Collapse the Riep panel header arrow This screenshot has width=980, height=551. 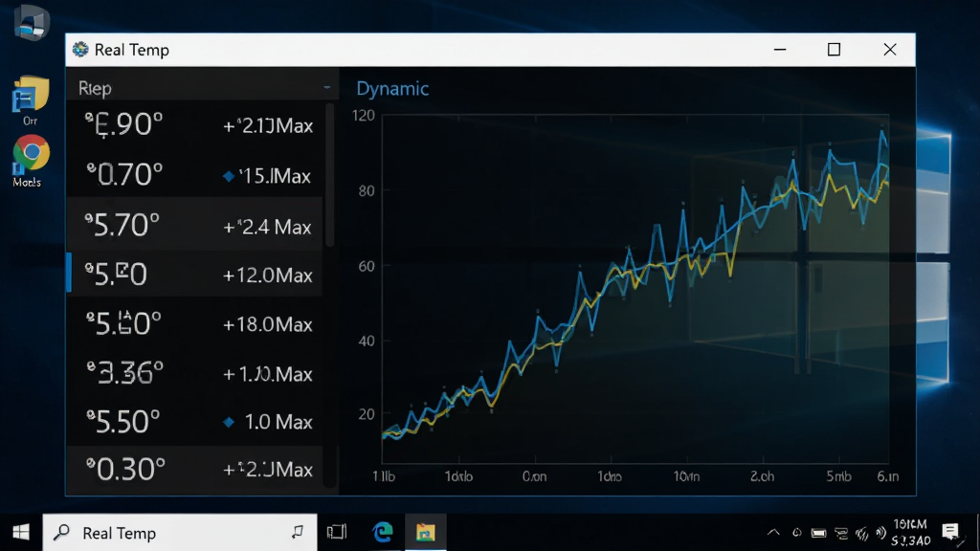pos(327,87)
